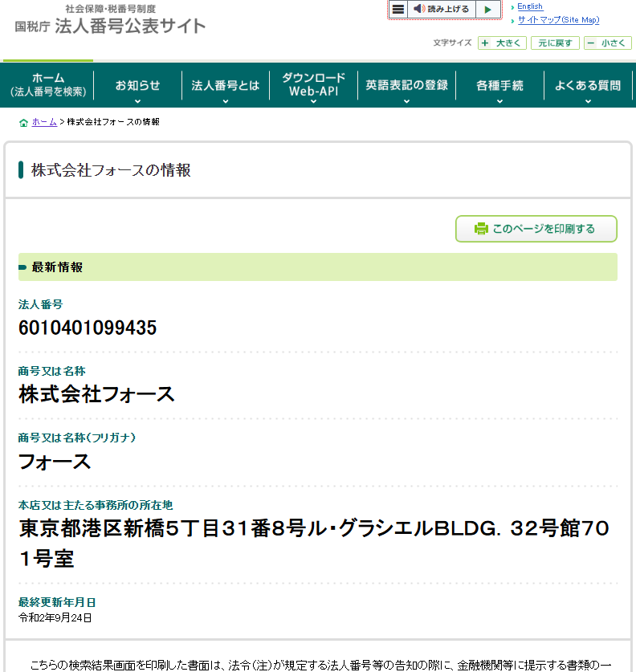This screenshot has height=672, width=636.
Task: Click the home icon in breadcrumb
Action: click(x=23, y=123)
